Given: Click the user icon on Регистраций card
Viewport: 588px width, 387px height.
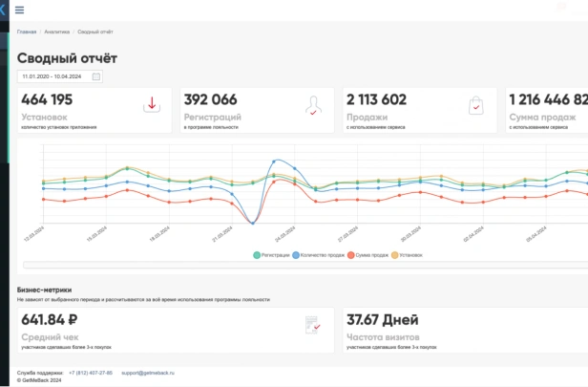Looking at the screenshot, I should (x=313, y=105).
